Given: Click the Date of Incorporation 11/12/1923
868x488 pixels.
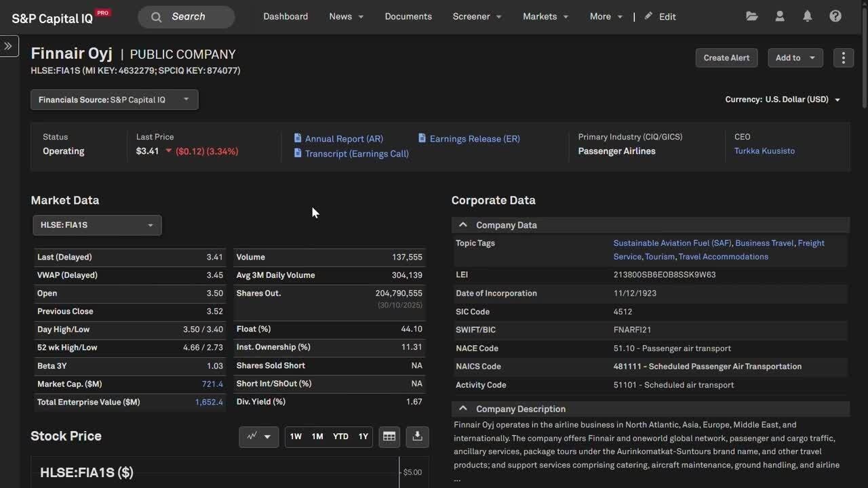Looking at the screenshot, I should point(635,293).
